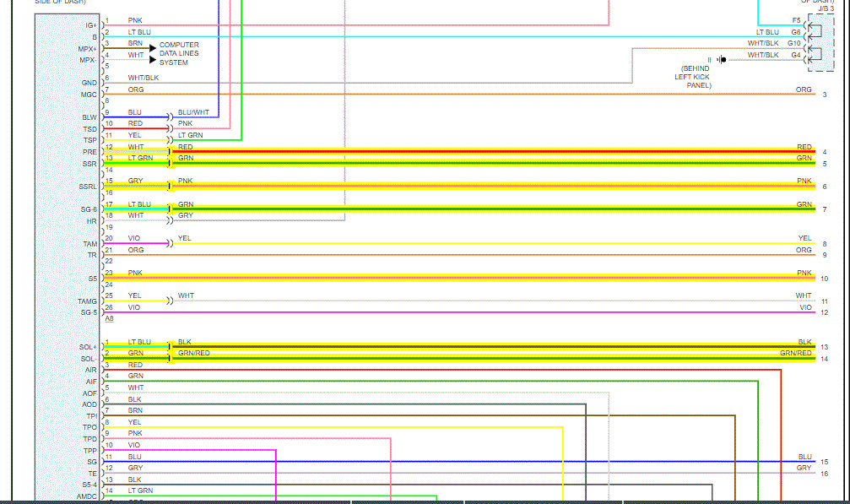The width and height of the screenshot is (850, 504).
Task: Click the AOF terminal label
Action: (x=89, y=393)
